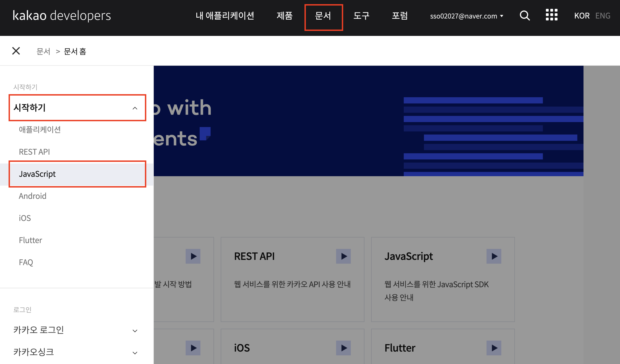This screenshot has height=364, width=620.
Task: Switch language to ENG
Action: (603, 16)
